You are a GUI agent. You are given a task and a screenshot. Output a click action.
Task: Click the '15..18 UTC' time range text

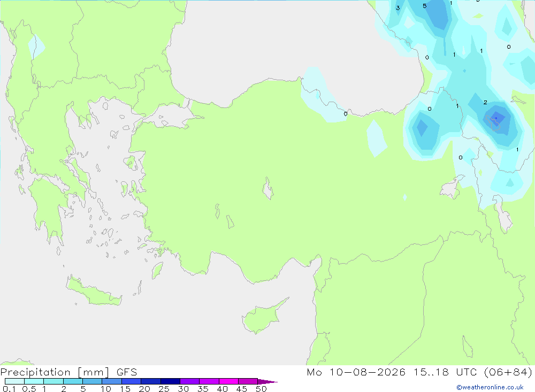tap(445, 372)
